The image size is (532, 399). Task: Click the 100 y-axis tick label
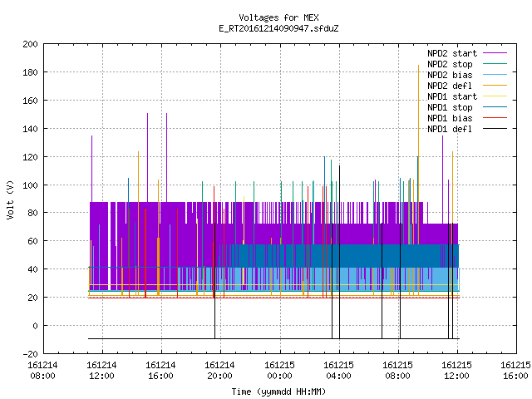tap(30, 185)
